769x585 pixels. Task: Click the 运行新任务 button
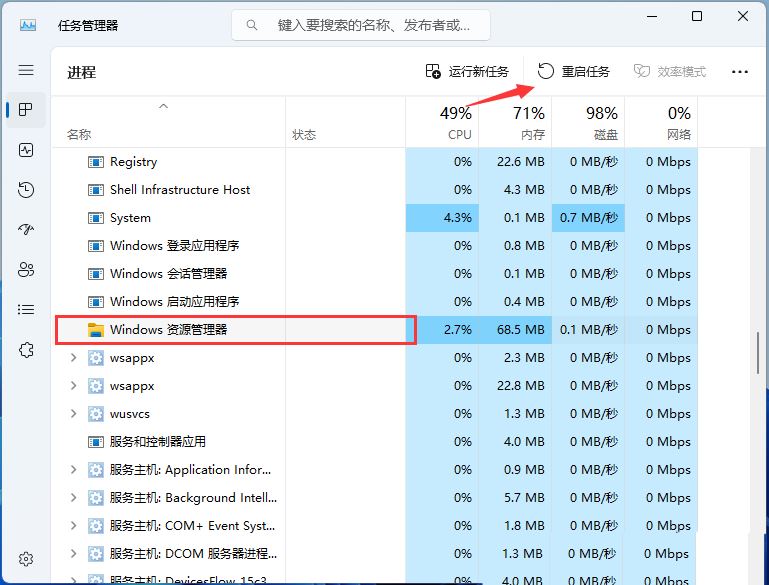tap(467, 71)
